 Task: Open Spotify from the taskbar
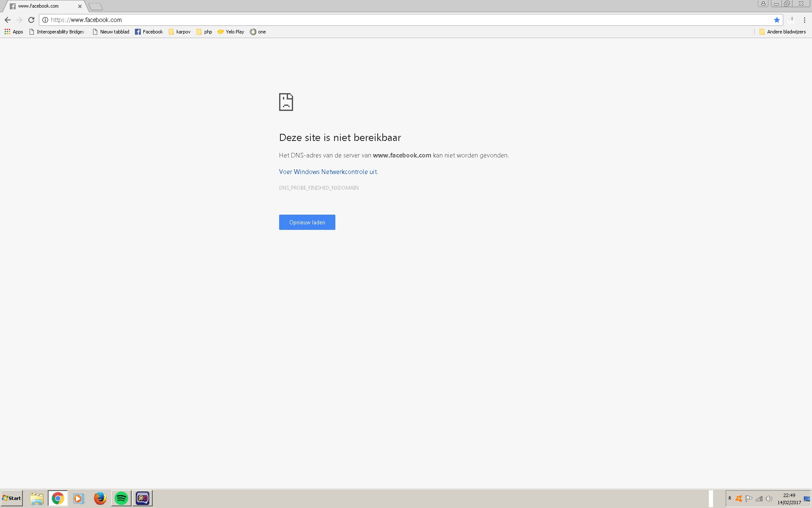(x=121, y=499)
